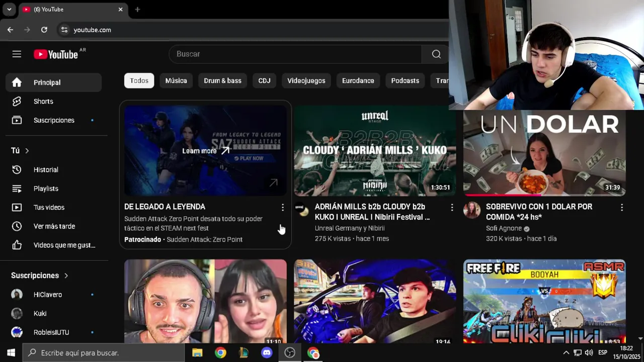The height and width of the screenshot is (362, 644).
Task: Open File Explorer from taskbar
Action: (x=197, y=353)
